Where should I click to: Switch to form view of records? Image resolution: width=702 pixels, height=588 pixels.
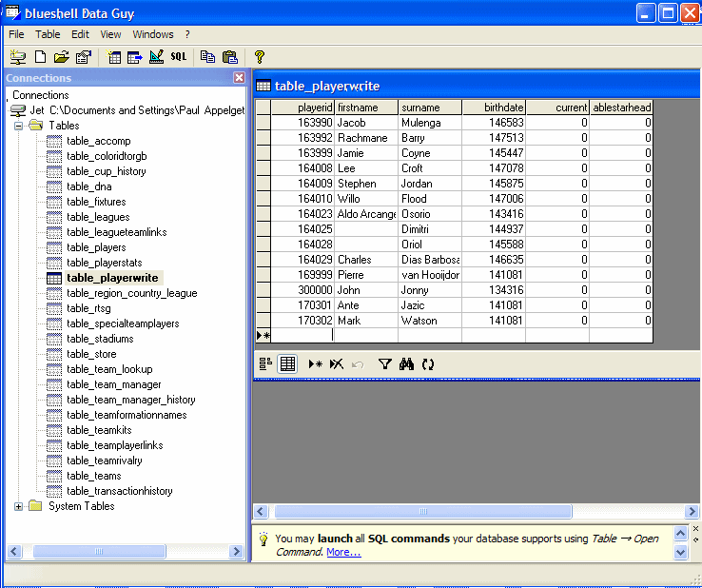point(265,363)
